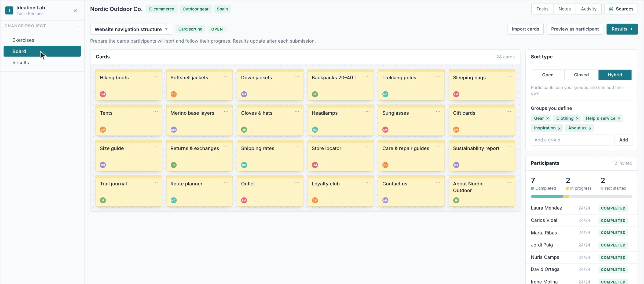Open more options on Softshell jackets card

pos(226,76)
